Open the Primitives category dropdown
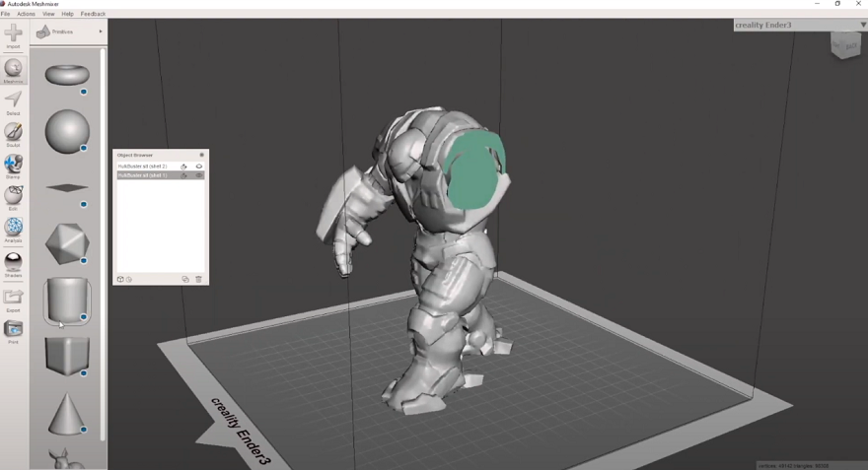 [101, 32]
